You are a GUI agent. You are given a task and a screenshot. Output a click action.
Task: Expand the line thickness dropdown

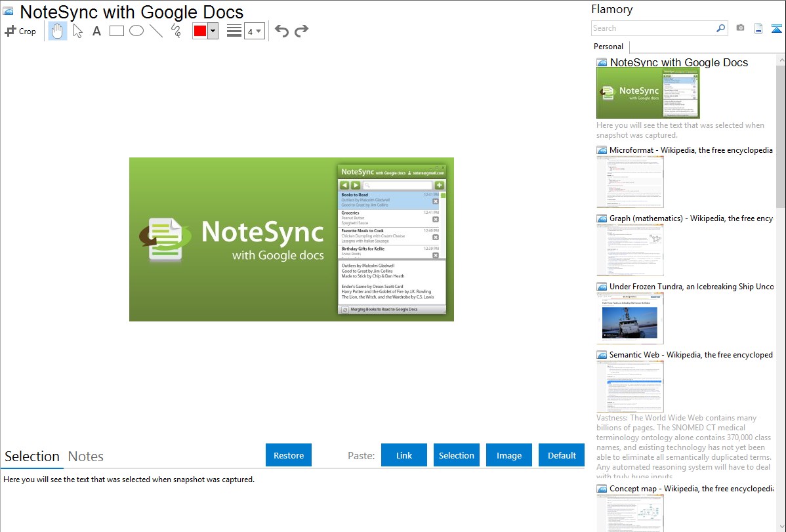(x=254, y=31)
